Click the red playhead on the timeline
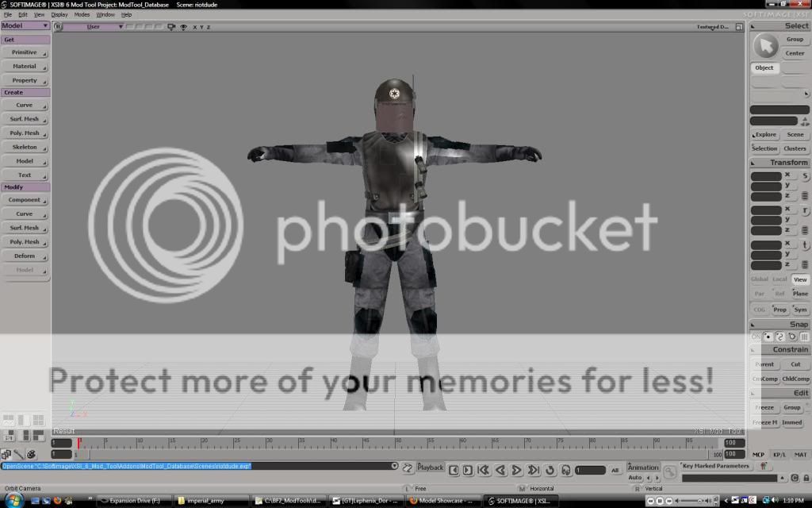Screen dimensions: 812x508 79,443
